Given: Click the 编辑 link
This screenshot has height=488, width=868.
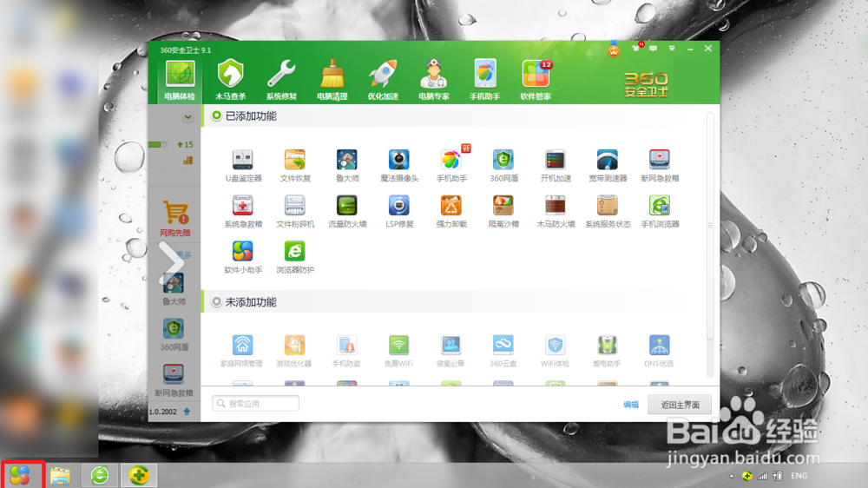Looking at the screenshot, I should point(631,405).
